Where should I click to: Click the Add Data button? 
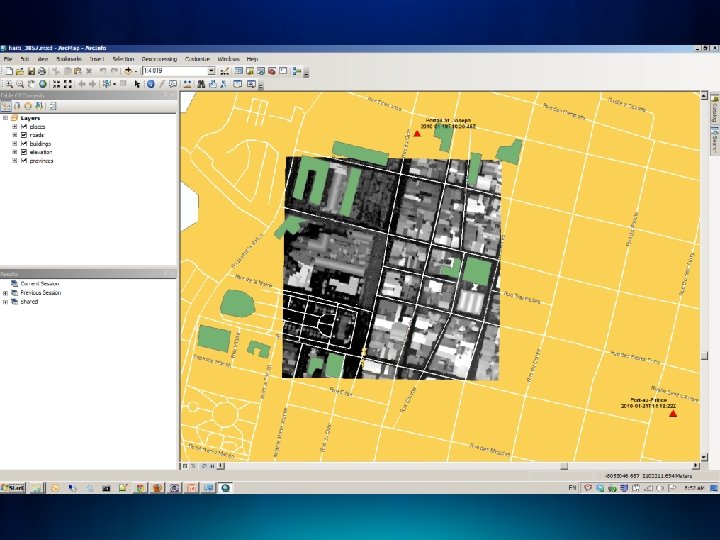point(128,71)
